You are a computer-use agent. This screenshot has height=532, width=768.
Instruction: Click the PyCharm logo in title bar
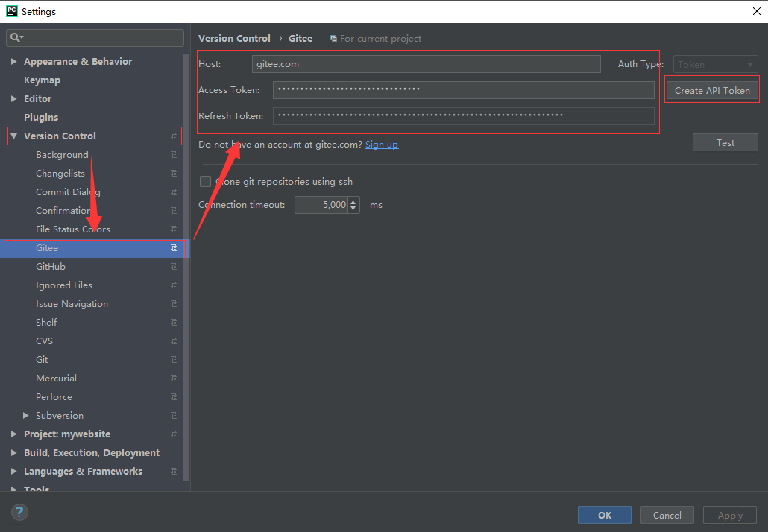[x=12, y=11]
